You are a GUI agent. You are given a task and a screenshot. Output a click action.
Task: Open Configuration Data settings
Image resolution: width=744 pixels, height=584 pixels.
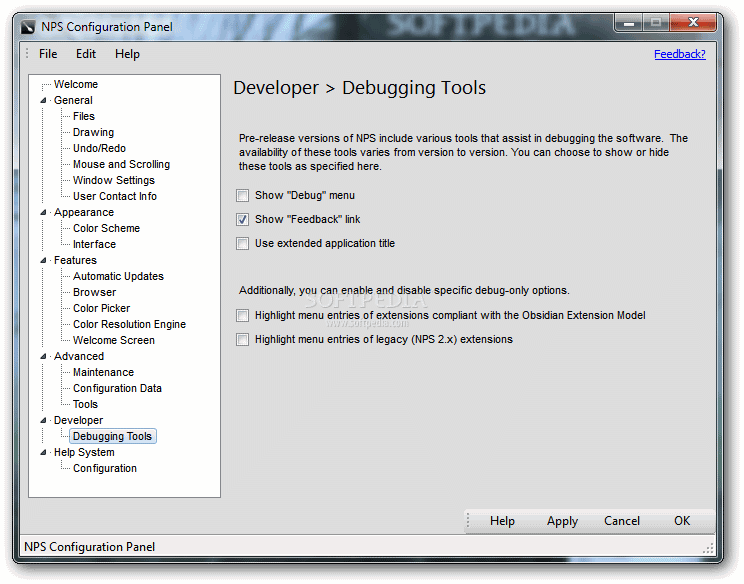[x=117, y=389]
